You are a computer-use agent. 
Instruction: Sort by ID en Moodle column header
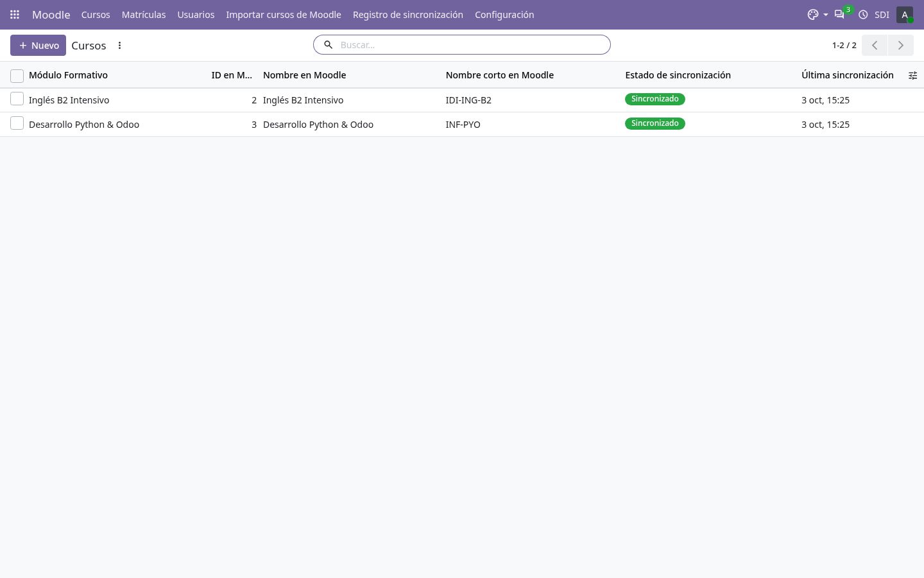(232, 75)
